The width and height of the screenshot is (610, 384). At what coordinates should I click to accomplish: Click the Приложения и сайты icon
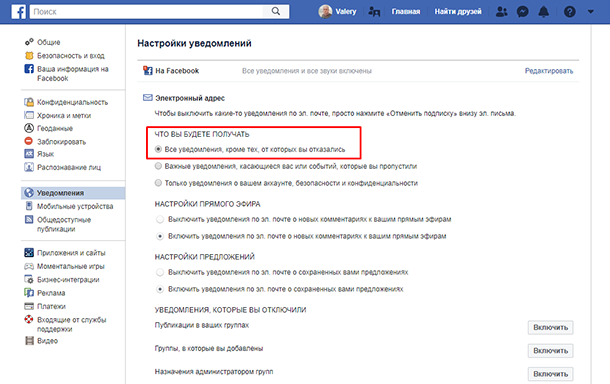point(29,252)
